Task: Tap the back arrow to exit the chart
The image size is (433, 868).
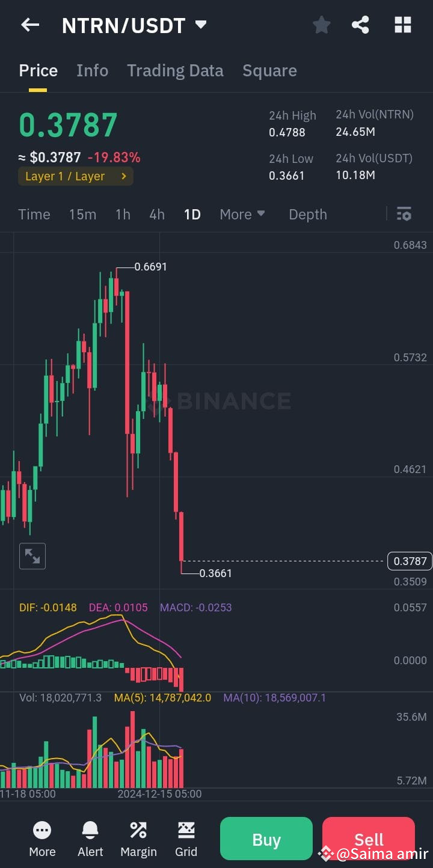Action: tap(30, 25)
